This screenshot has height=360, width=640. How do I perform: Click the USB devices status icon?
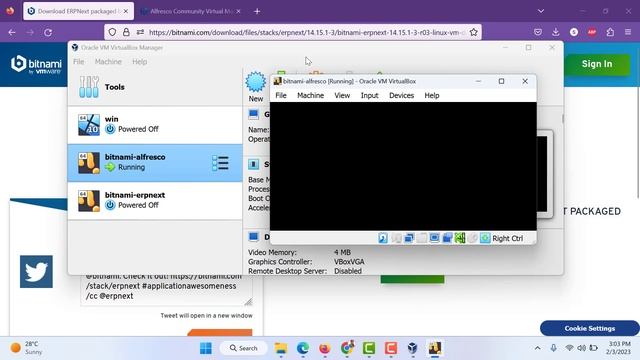click(422, 238)
